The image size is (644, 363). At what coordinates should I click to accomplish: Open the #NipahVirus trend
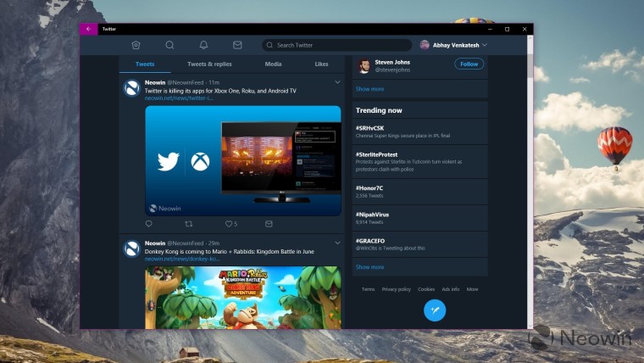pos(419,218)
